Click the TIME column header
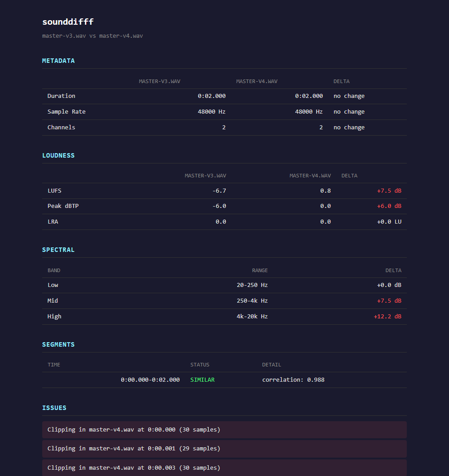This screenshot has height=476, width=449. tap(54, 365)
